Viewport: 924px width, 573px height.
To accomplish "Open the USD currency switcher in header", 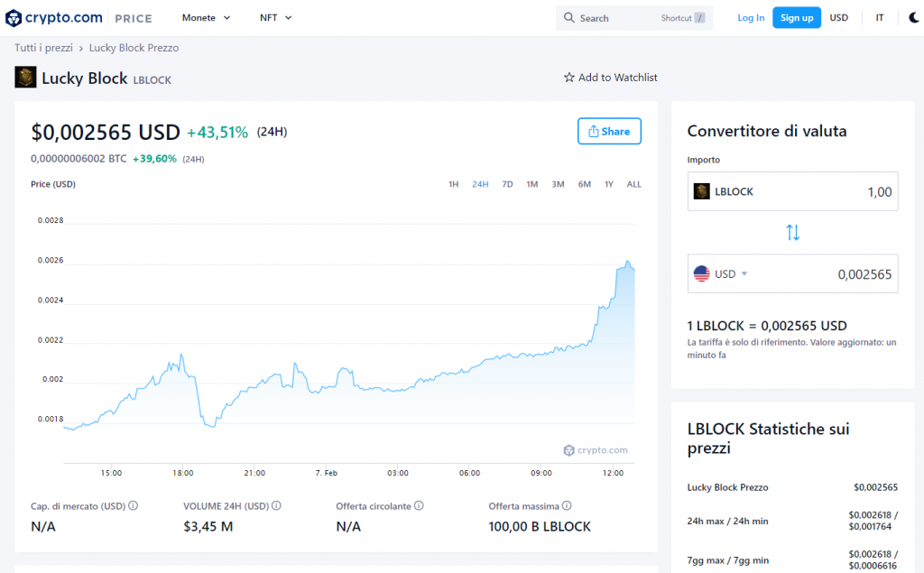I will pyautogui.click(x=838, y=18).
